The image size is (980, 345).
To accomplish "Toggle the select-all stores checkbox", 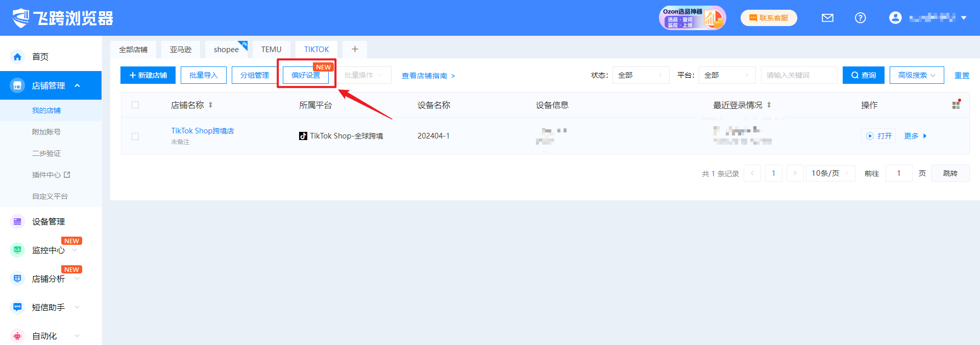I will pos(135,105).
